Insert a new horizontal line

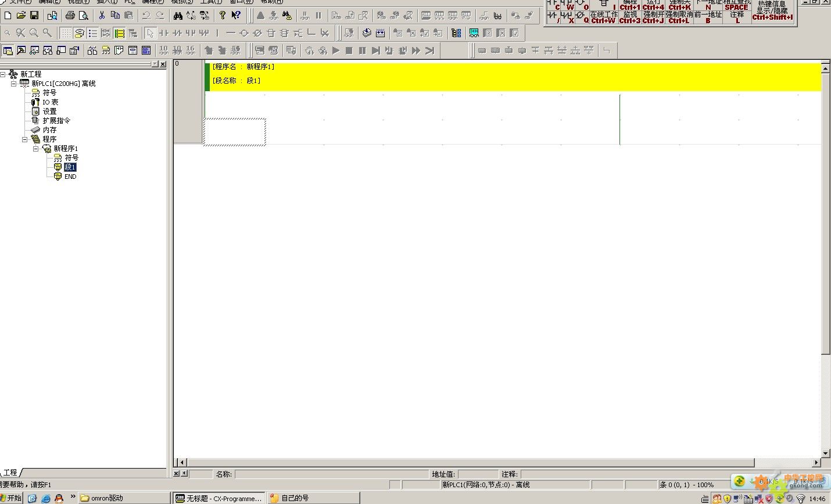(x=231, y=33)
